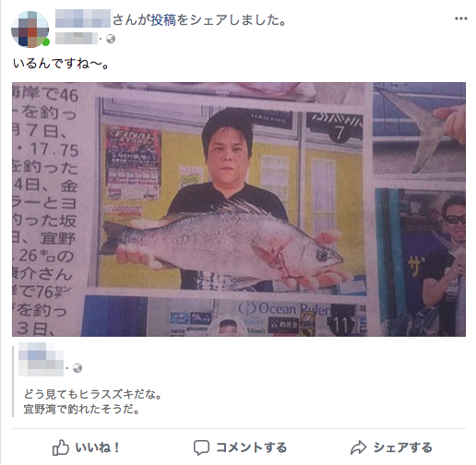
Task: Click the green online status dot
Action: (46, 42)
